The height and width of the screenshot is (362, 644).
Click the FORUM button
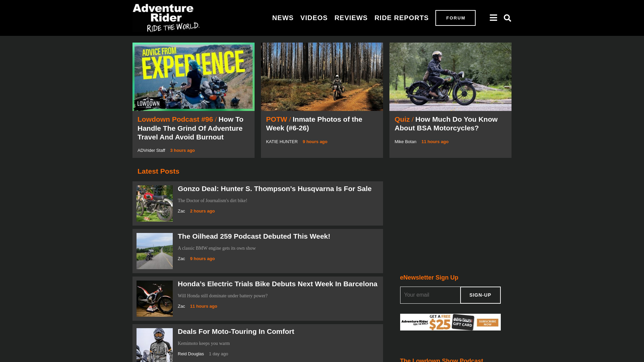455,18
